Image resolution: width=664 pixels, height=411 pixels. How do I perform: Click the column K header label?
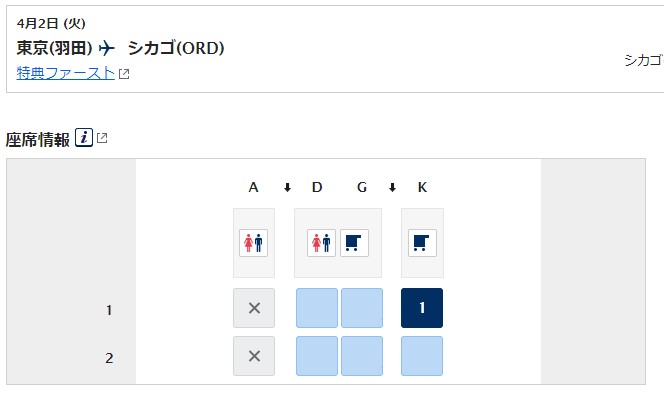422,187
